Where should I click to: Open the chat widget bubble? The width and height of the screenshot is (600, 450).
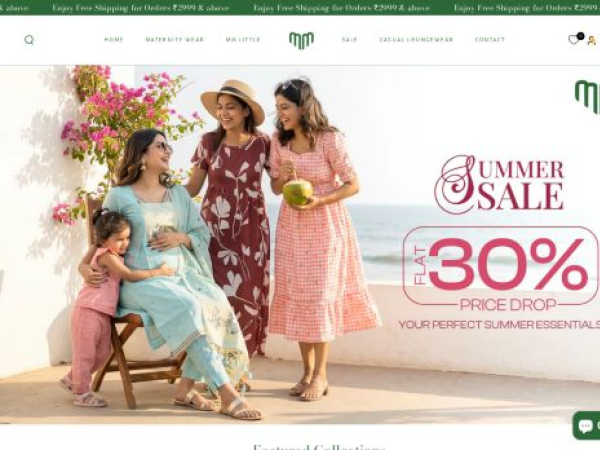[587, 426]
